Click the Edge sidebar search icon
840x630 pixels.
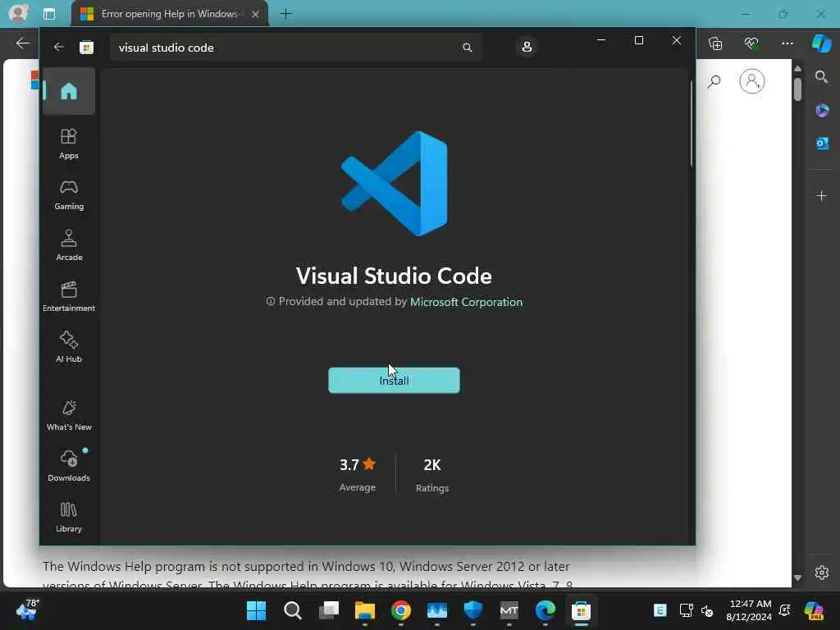tap(821, 77)
